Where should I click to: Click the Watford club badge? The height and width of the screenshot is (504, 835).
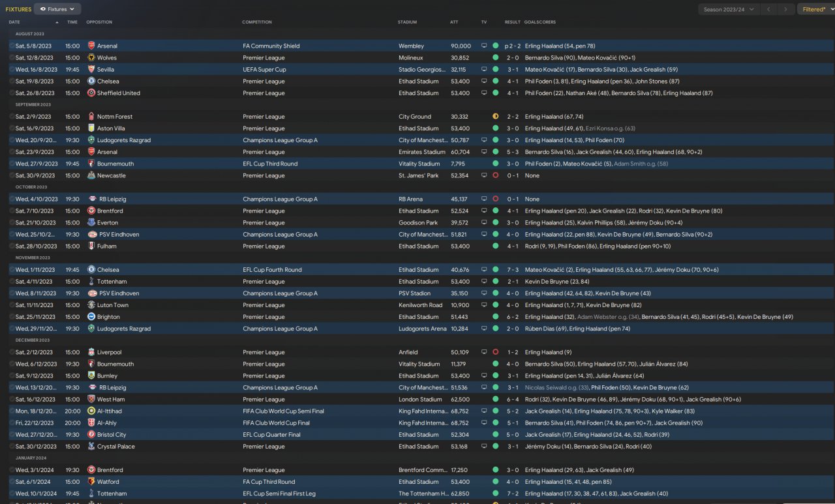pos(91,482)
